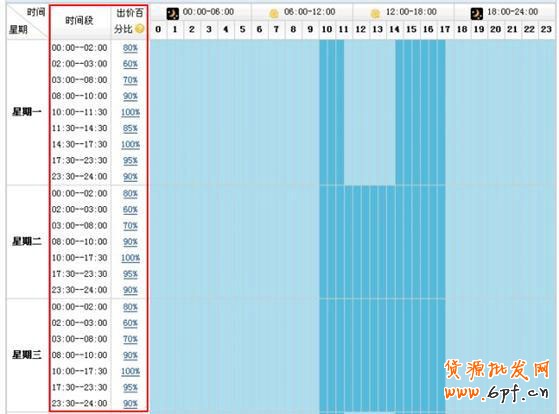Select the 星期三 row header
Image resolution: width=559 pixels, height=414 pixels.
[x=27, y=355]
